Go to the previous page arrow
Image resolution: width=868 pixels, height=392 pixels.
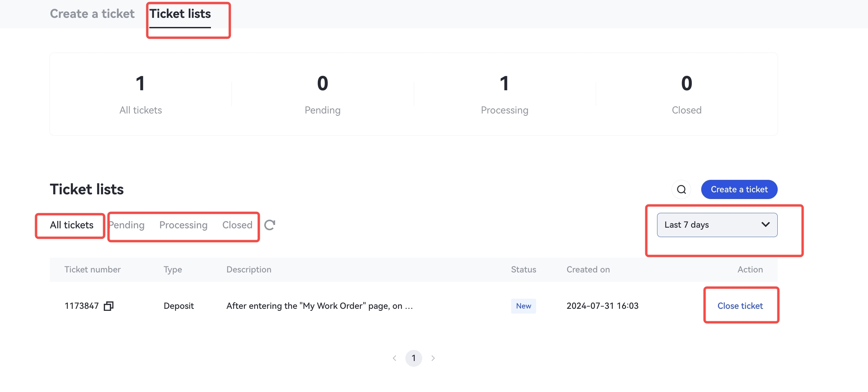click(x=395, y=358)
